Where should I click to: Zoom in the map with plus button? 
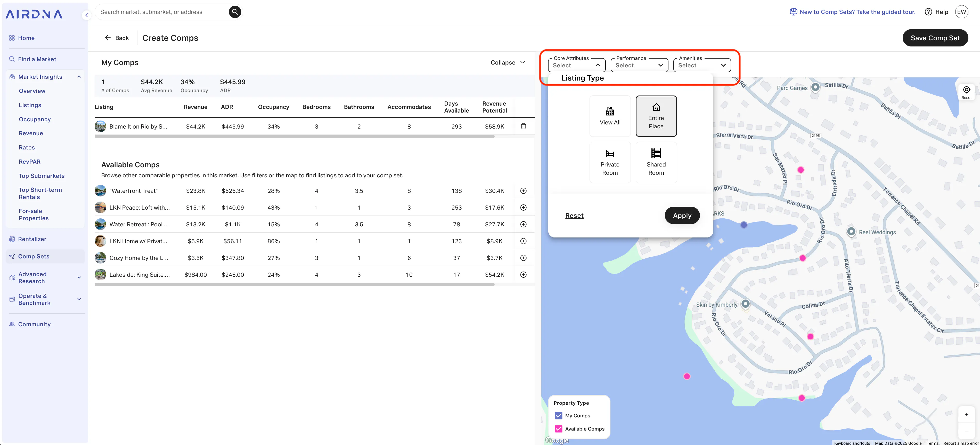point(966,415)
